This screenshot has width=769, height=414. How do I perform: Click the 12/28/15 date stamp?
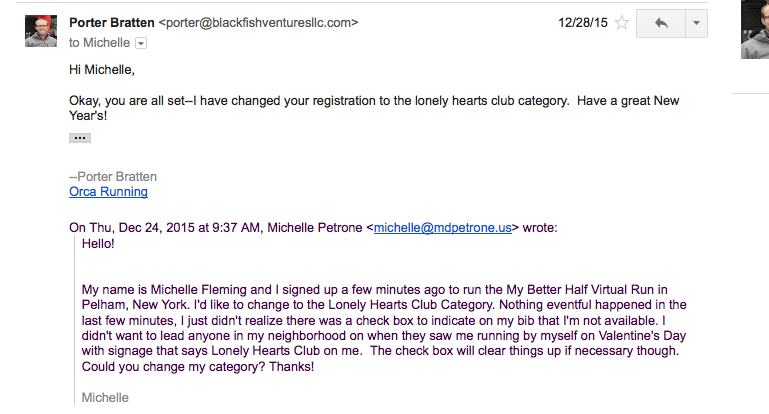tap(583, 23)
